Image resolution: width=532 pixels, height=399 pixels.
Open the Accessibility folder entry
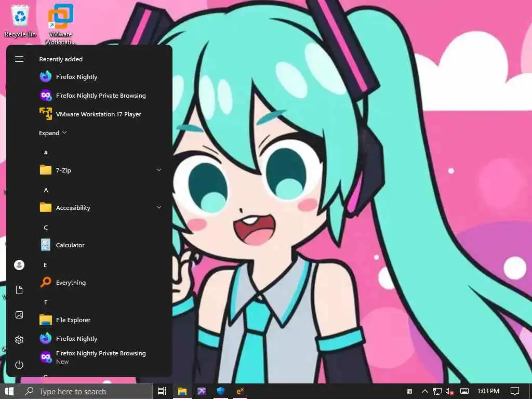pyautogui.click(x=100, y=207)
